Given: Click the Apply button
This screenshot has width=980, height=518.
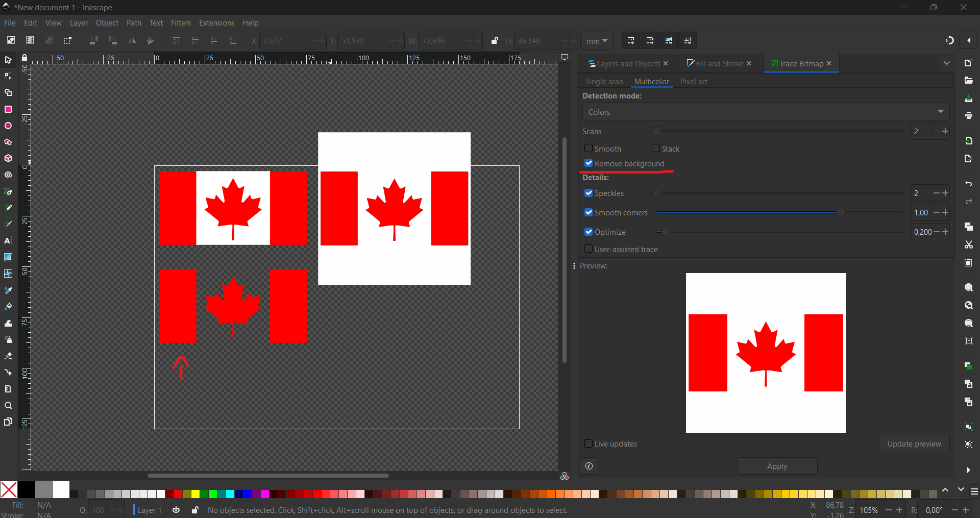Looking at the screenshot, I should tap(777, 466).
